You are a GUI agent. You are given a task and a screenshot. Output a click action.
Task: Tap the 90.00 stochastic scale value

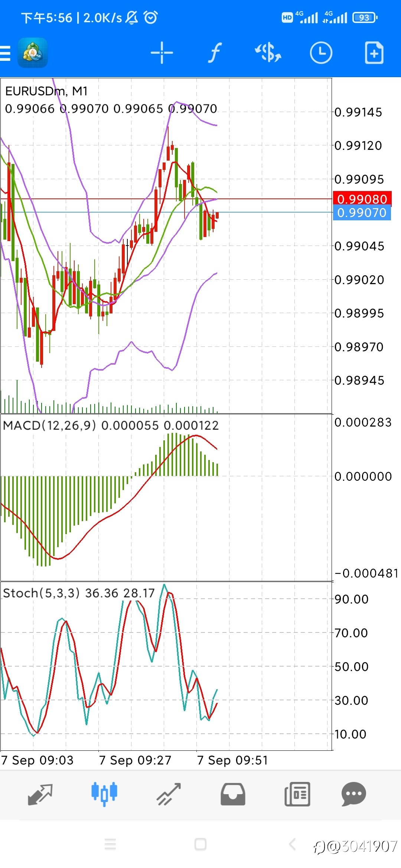coord(352,599)
